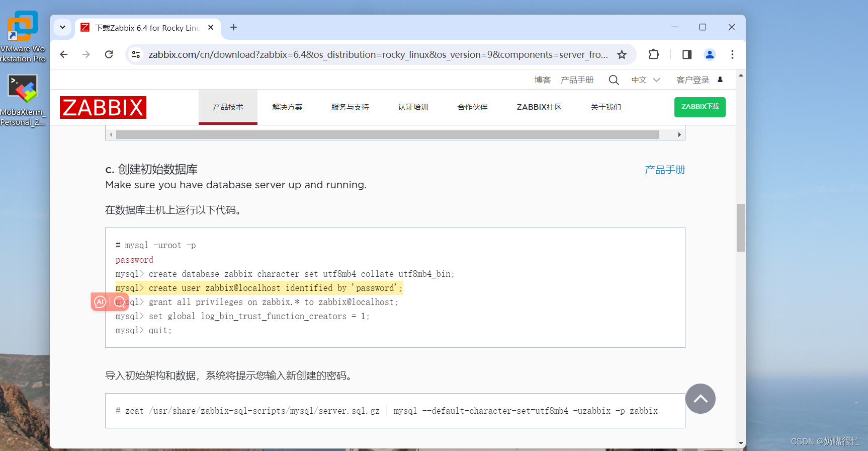Click the 'grant all privileges' command line
868x451 pixels.
click(256, 302)
